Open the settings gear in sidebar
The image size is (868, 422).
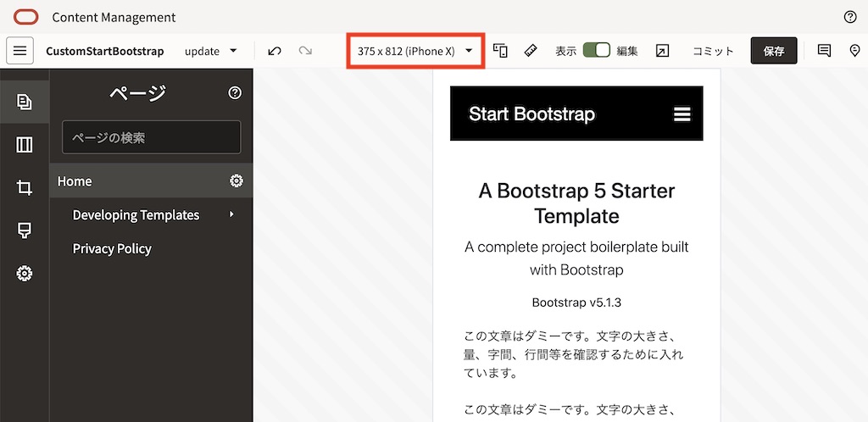click(x=25, y=273)
